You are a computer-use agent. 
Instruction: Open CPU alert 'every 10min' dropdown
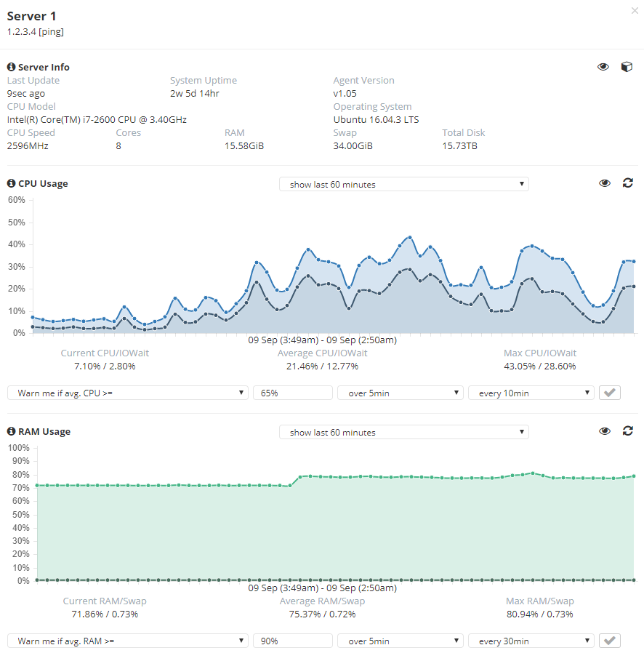531,393
